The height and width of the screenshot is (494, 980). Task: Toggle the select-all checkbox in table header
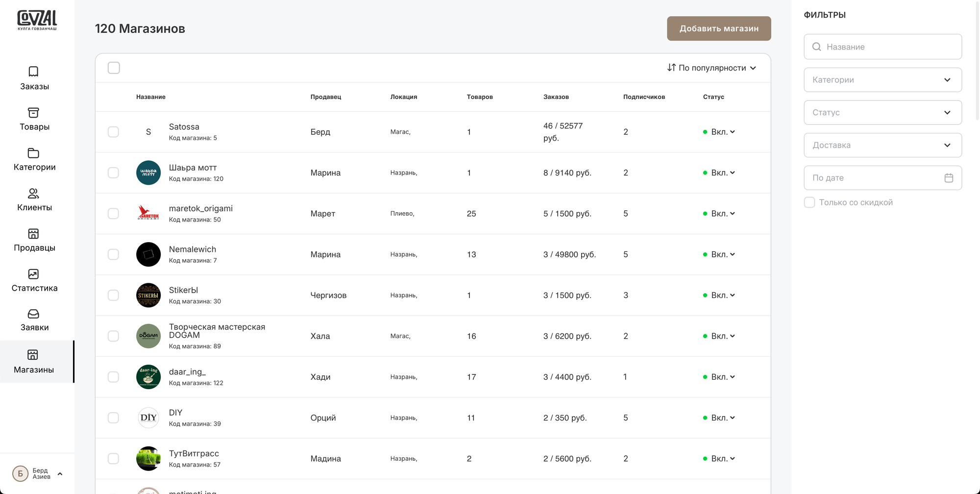pos(114,68)
